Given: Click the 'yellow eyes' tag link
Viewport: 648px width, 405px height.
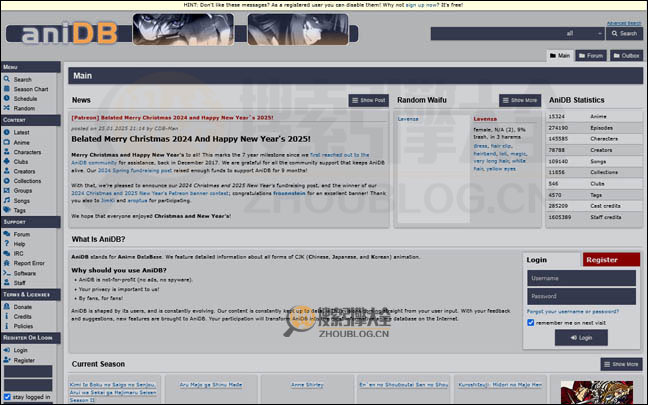Looking at the screenshot, I should [x=499, y=169].
